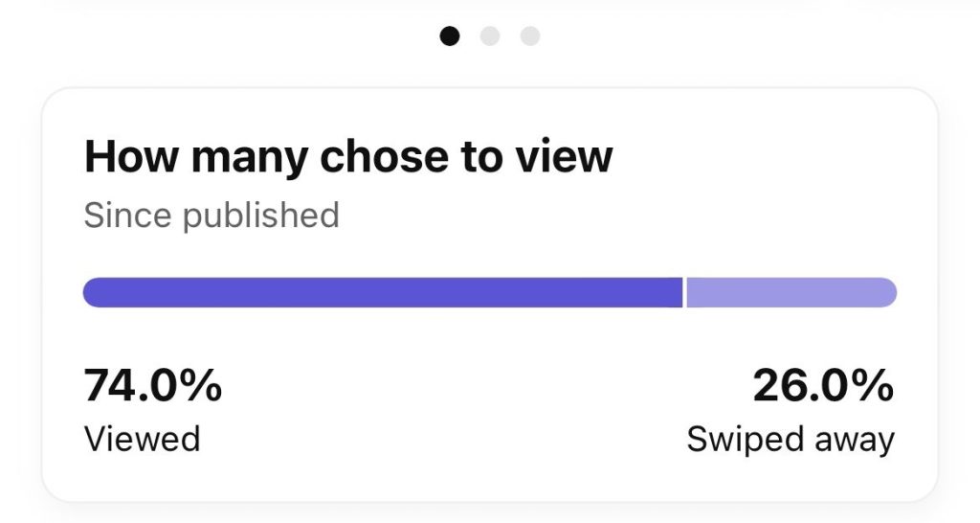Select the light purple Swiped away segment
The image size is (980, 523).
click(x=791, y=293)
